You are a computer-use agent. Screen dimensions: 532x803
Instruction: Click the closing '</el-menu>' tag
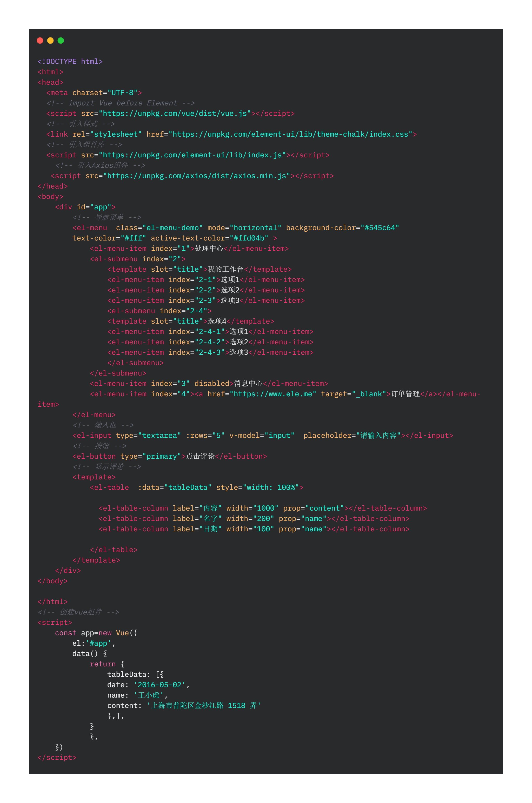pos(94,415)
